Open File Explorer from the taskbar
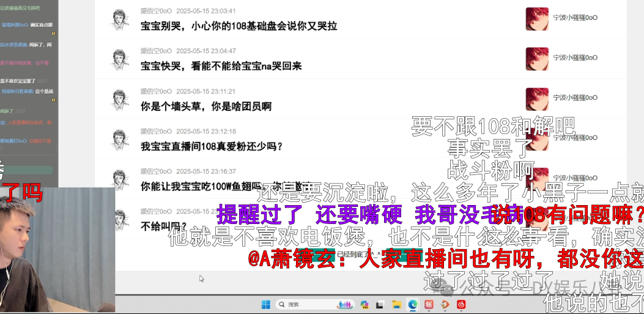Screen dimensions: 644x314 click(396, 305)
